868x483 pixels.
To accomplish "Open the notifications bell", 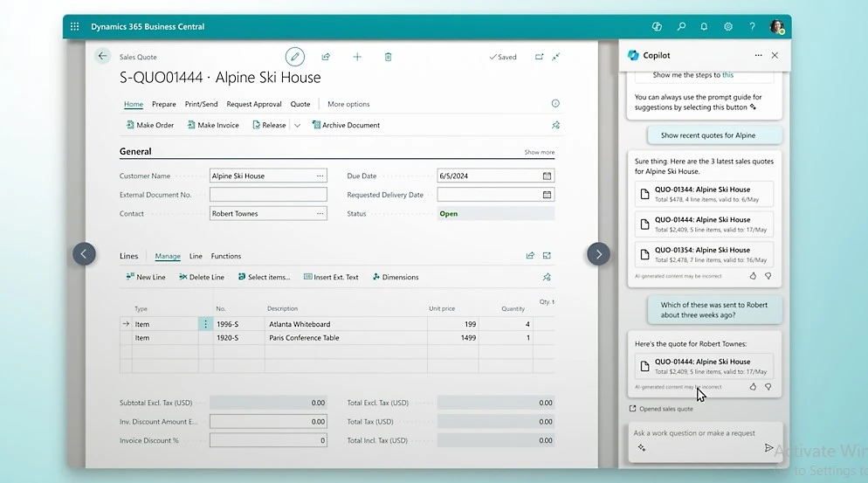I will (x=704, y=26).
